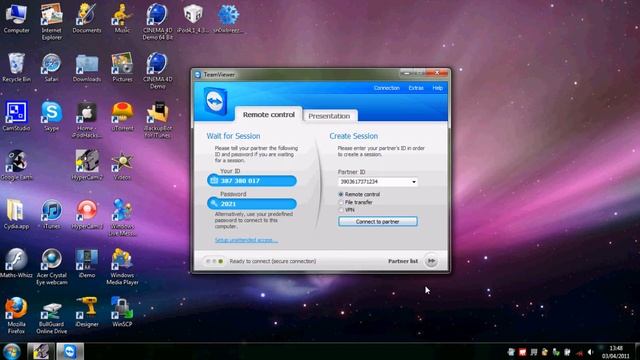The height and width of the screenshot is (360, 640).
Task: Select the File transfer radio option
Action: tap(341, 202)
